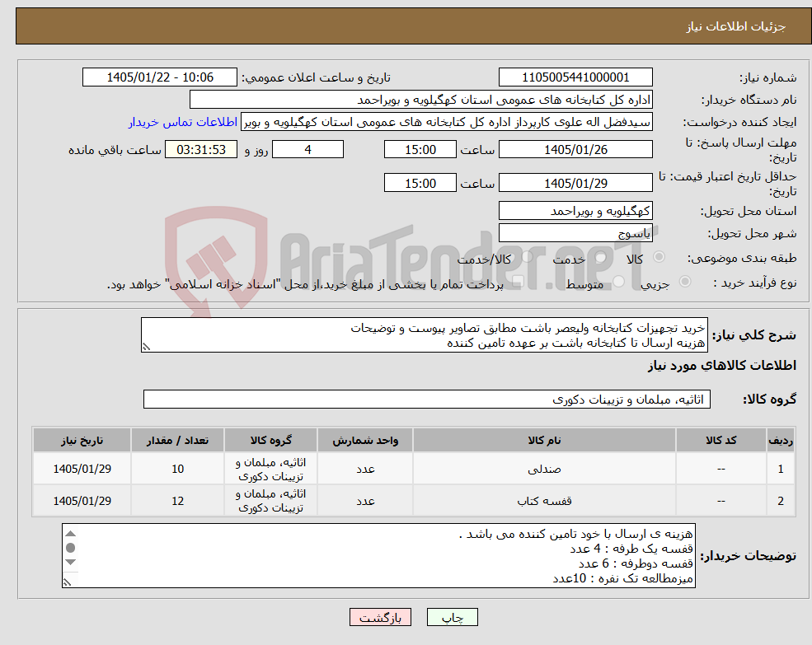Click the treasury payment note text
The image size is (812, 645).
pos(305,284)
